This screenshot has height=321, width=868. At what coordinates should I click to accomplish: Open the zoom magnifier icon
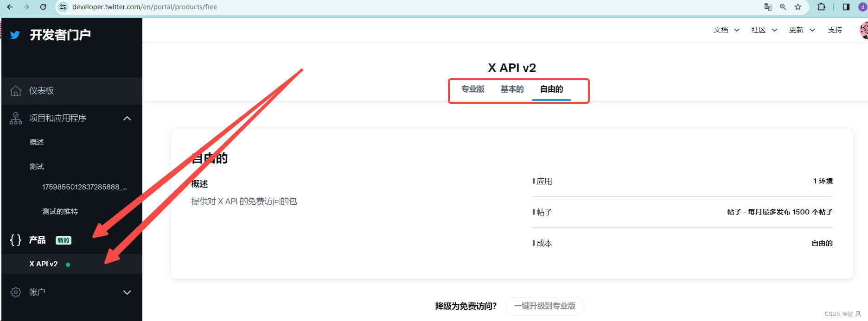tap(783, 7)
